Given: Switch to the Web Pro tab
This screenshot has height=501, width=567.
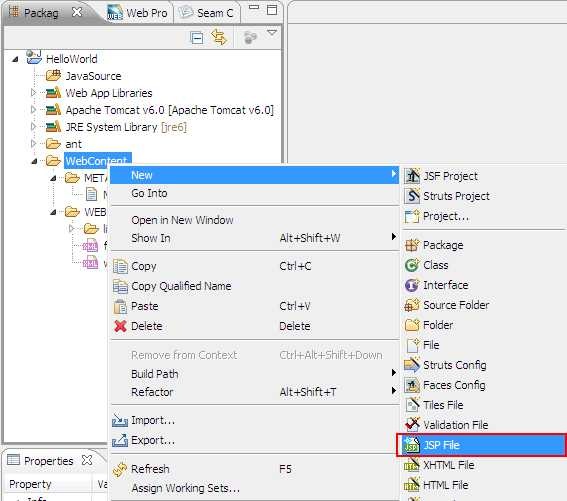Looking at the screenshot, I should click(x=137, y=13).
